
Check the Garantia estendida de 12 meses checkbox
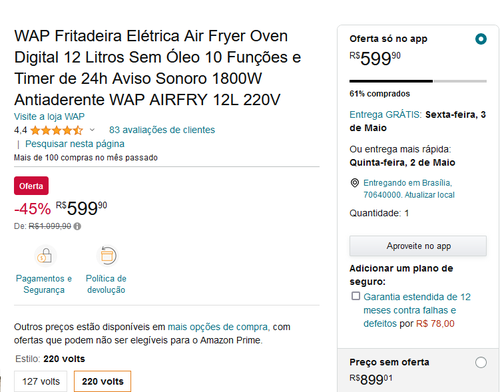click(x=356, y=296)
